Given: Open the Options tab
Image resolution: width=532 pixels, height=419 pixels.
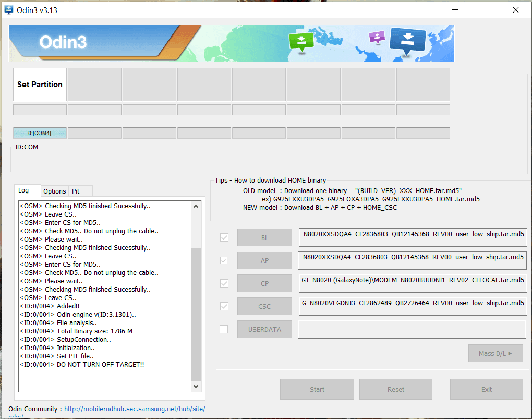Looking at the screenshot, I should pos(55,191).
